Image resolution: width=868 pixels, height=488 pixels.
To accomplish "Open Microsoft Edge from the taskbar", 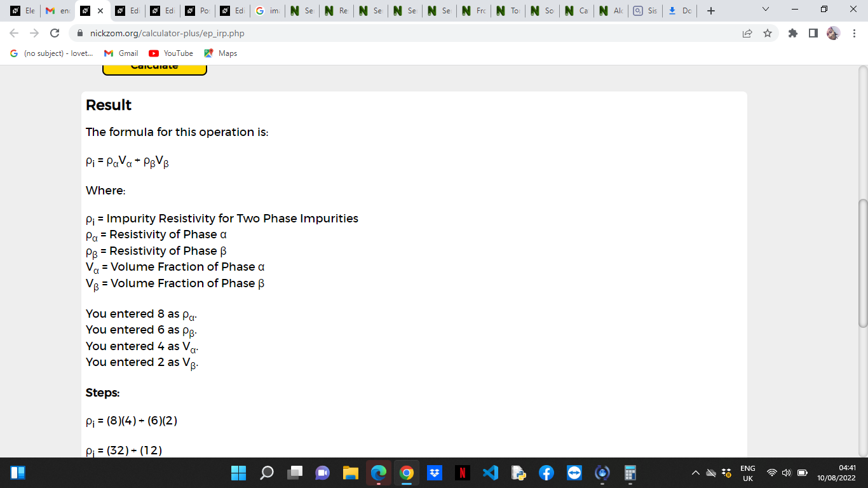I will pos(379,473).
